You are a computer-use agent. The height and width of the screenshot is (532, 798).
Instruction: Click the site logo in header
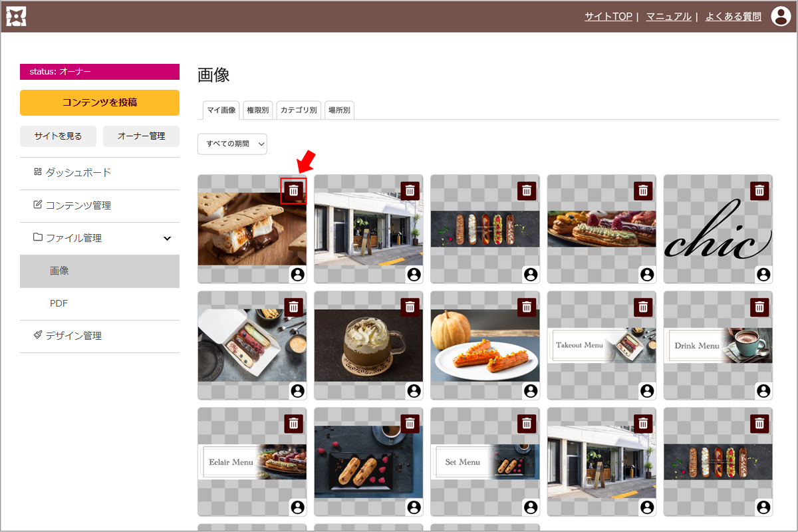(16, 16)
